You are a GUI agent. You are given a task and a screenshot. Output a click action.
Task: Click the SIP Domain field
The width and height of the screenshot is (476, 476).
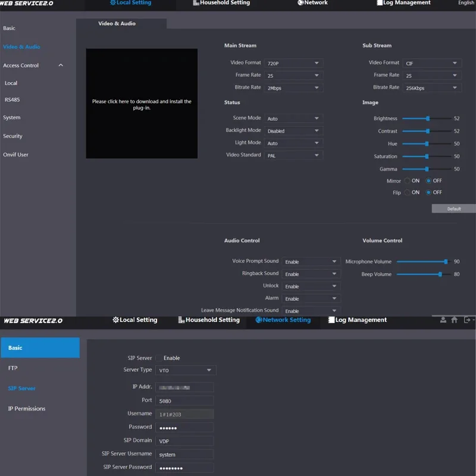pyautogui.click(x=184, y=441)
